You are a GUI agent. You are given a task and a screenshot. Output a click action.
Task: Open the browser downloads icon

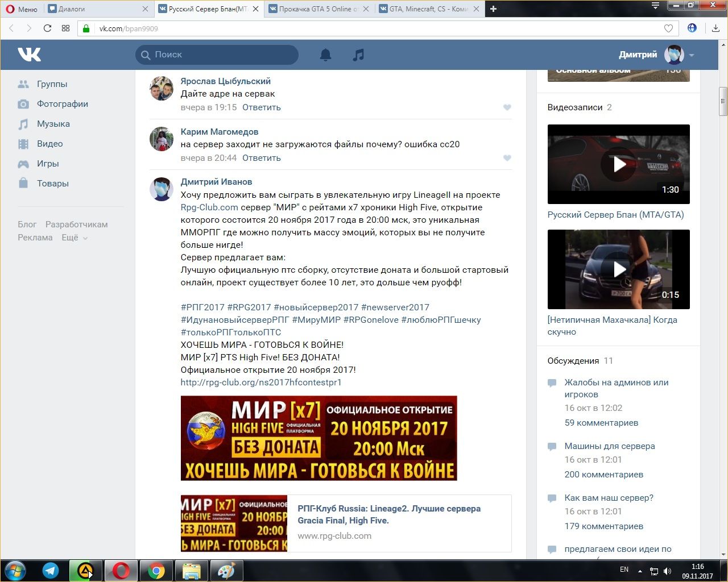[715, 28]
